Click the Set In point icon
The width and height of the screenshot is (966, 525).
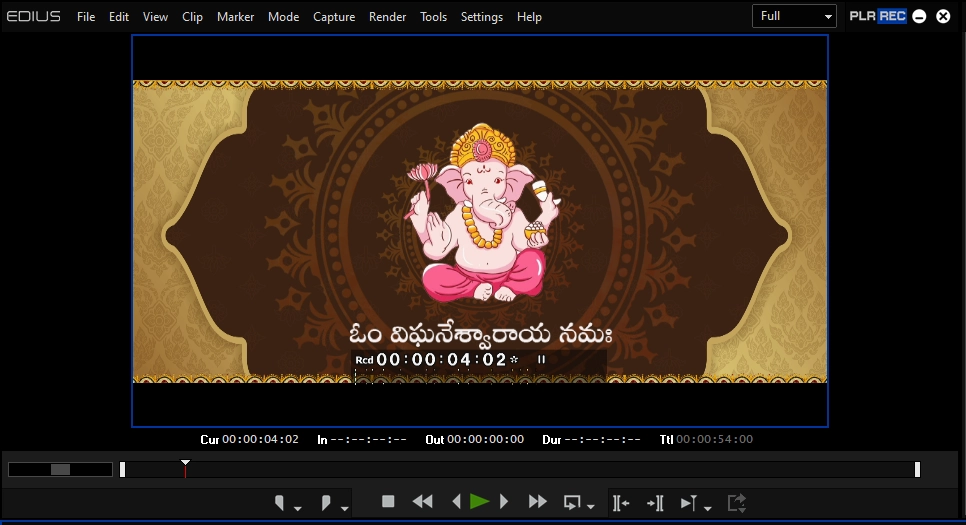coord(279,503)
